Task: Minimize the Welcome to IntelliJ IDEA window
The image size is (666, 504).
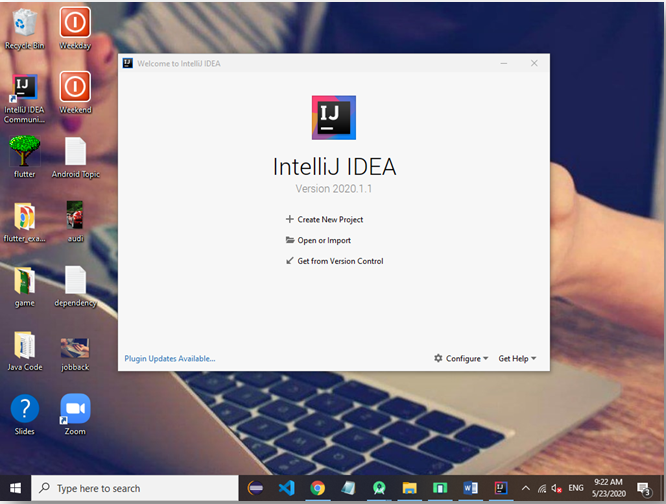Action: coord(504,63)
